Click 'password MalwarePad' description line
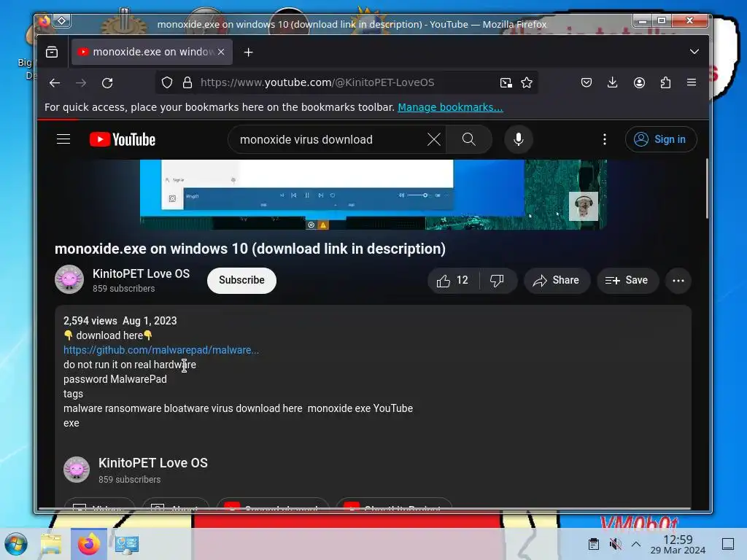Viewport: 747px width, 560px height. pyautogui.click(x=115, y=379)
